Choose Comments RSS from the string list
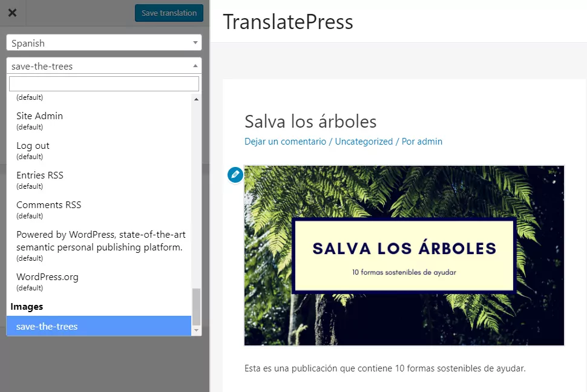The width and height of the screenshot is (587, 392). coord(99,210)
